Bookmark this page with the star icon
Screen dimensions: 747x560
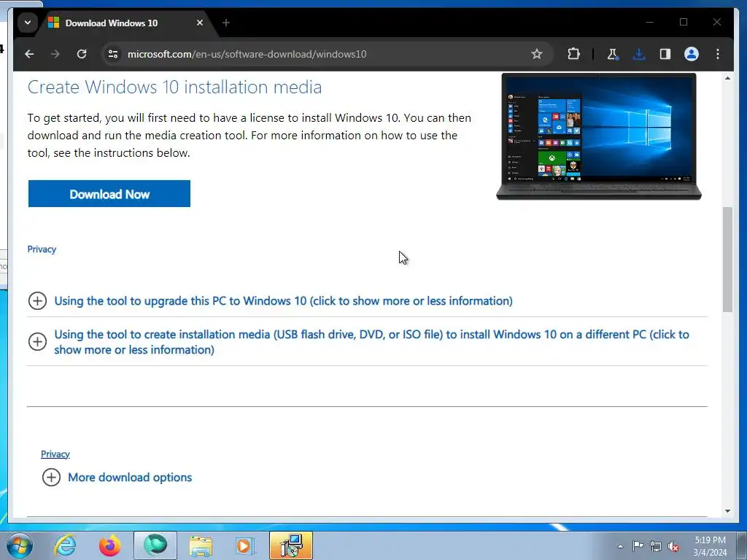(x=537, y=54)
